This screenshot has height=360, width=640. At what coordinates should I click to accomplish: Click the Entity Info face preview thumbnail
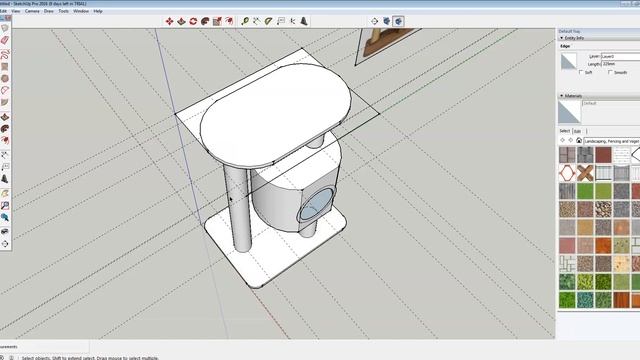click(x=569, y=61)
